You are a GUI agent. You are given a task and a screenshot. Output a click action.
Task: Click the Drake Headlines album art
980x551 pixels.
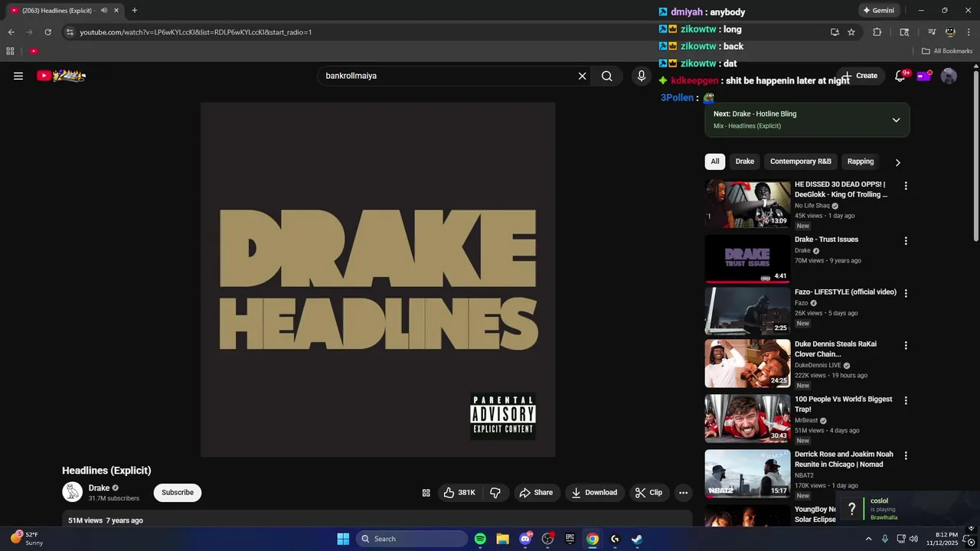point(378,280)
